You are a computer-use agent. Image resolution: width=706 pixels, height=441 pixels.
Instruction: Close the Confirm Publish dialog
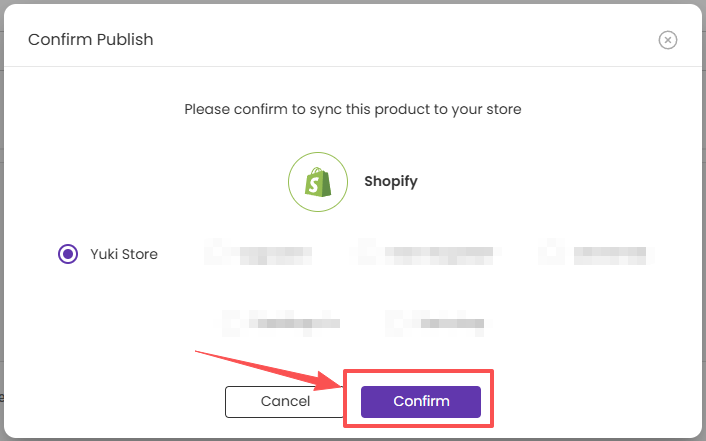pos(667,40)
